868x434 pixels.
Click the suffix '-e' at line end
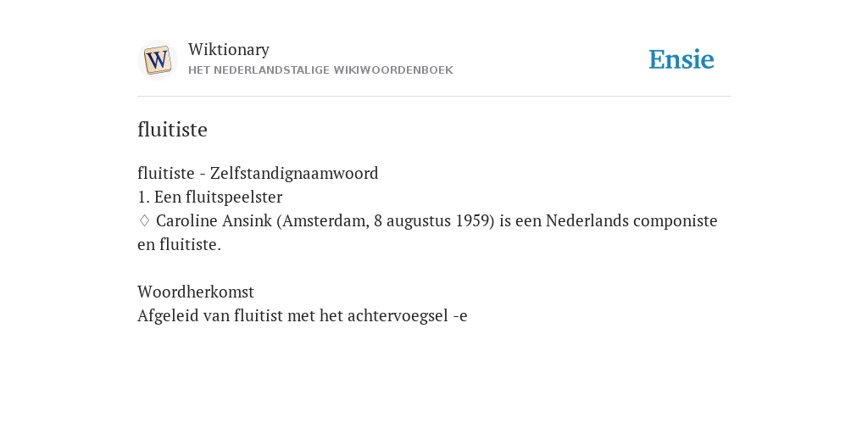coord(460,316)
